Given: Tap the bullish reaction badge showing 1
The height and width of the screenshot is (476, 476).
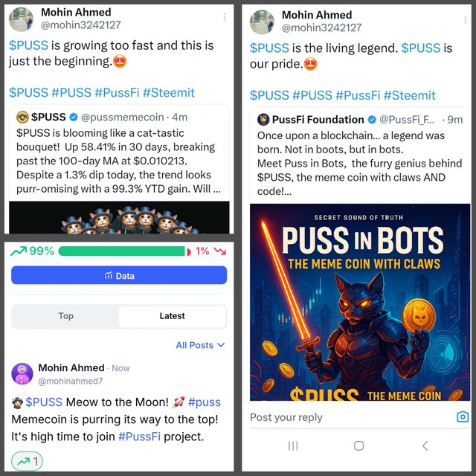Looking at the screenshot, I should [x=27, y=461].
